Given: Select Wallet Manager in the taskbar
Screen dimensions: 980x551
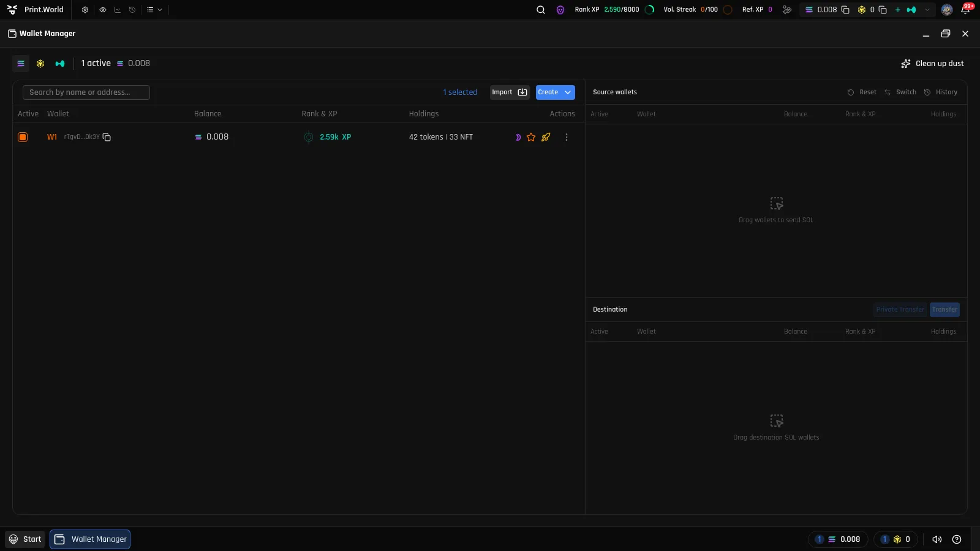Looking at the screenshot, I should click(90, 539).
